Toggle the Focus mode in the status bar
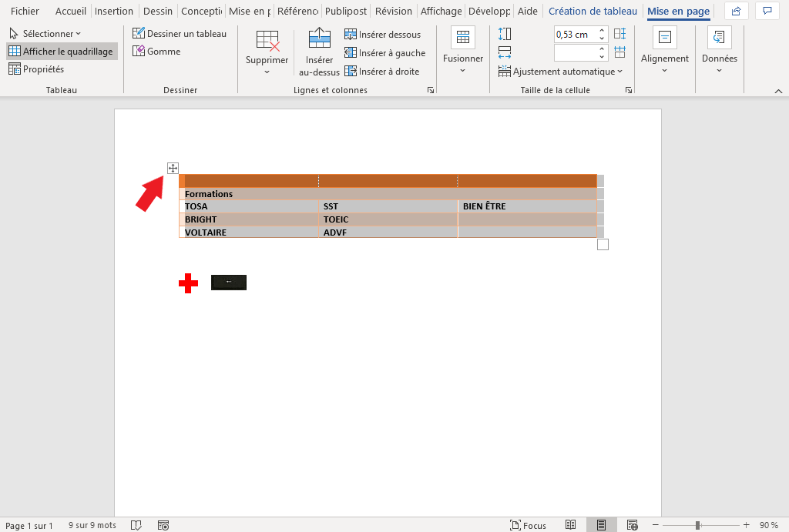 pos(529,525)
